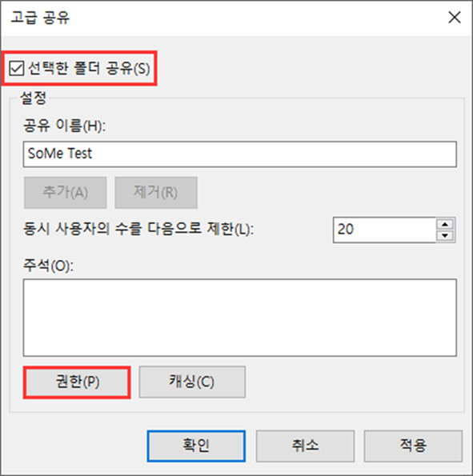Screen dimensions: 473x476
Task: Uncheck the 선택한 폴더 공유(S) checkbox box
Action: (16, 68)
